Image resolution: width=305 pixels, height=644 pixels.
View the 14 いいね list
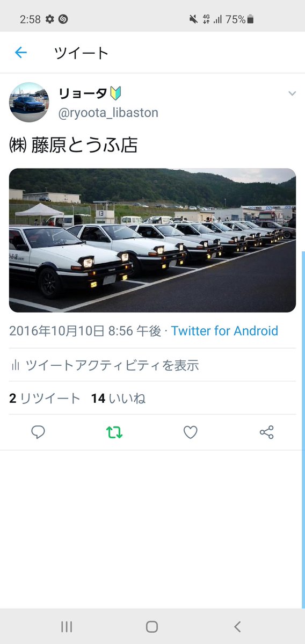(118, 398)
